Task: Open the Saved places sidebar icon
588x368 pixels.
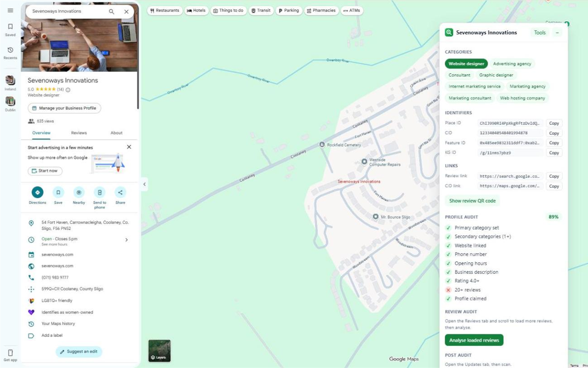Action: point(10,29)
